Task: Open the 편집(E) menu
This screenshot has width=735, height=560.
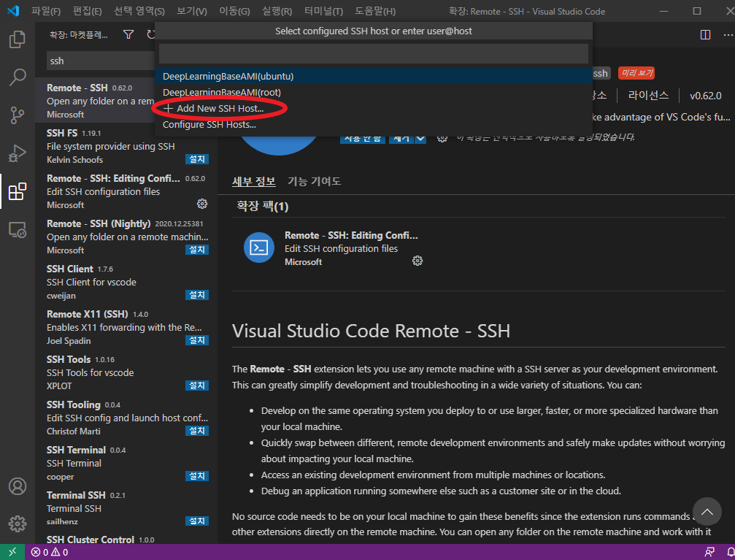Action: pyautogui.click(x=87, y=11)
